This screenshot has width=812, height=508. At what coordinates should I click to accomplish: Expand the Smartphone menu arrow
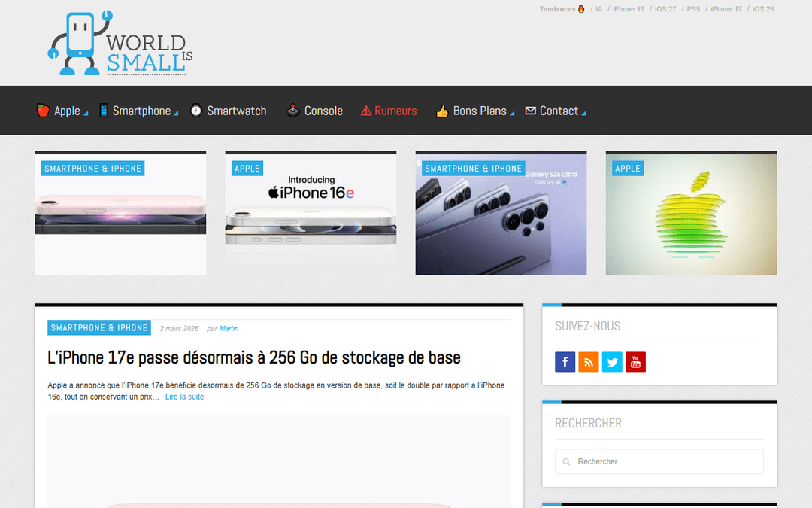tap(176, 113)
